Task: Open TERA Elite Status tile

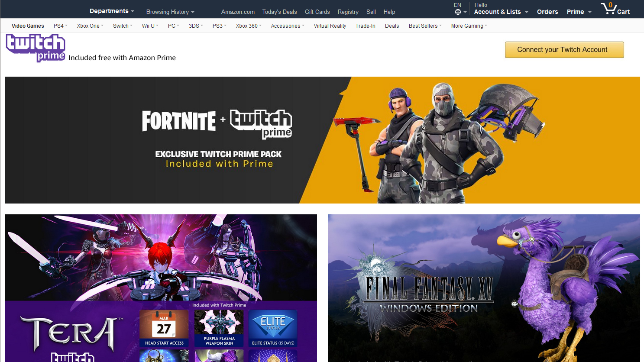Action: point(273,328)
